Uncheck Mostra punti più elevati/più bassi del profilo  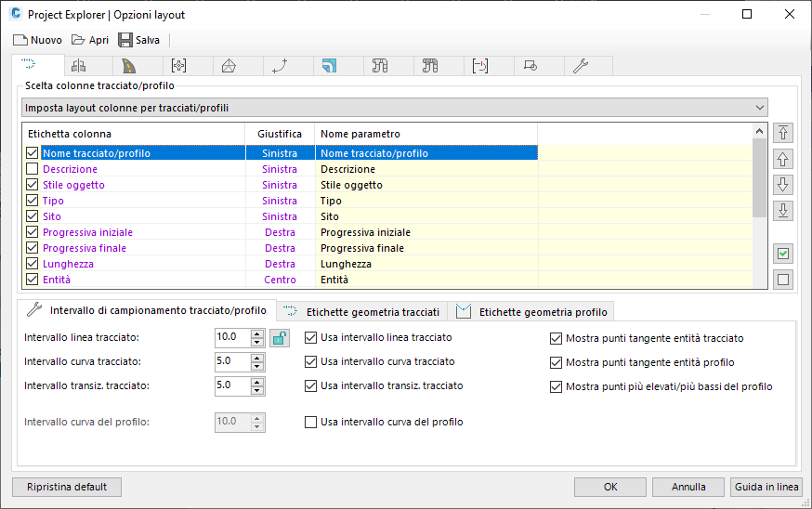556,386
